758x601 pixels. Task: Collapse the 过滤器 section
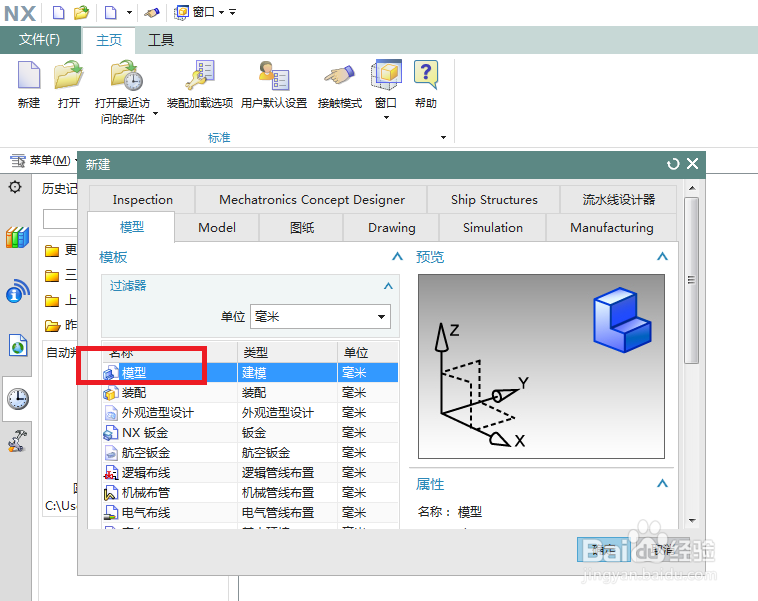[x=388, y=286]
